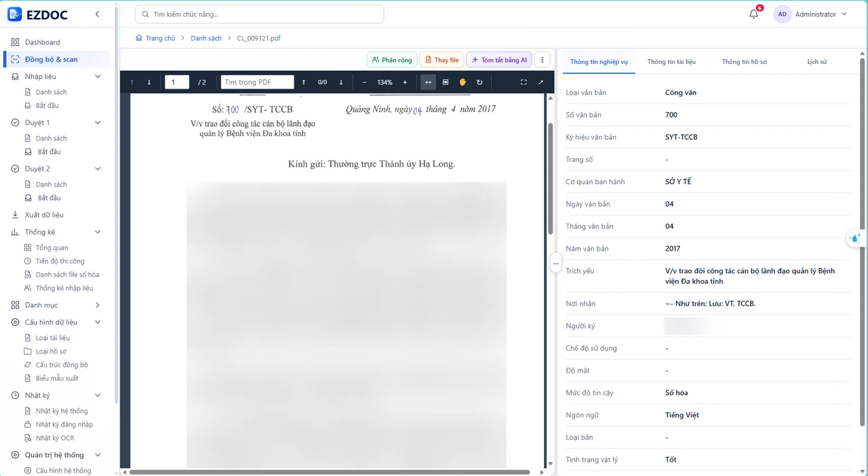Viewport: 868px width, 476px height.
Task: Open the Lịch sử tab
Action: coord(816,62)
